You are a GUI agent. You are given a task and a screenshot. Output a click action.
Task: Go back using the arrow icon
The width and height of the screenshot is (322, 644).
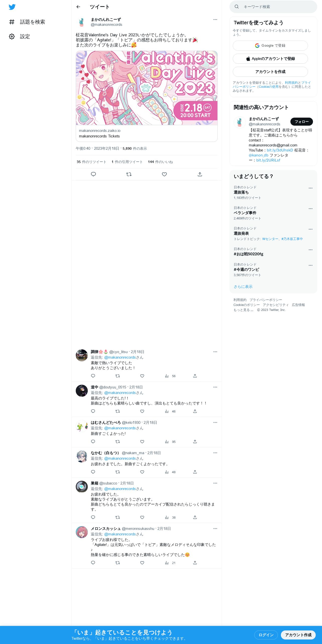78,7
